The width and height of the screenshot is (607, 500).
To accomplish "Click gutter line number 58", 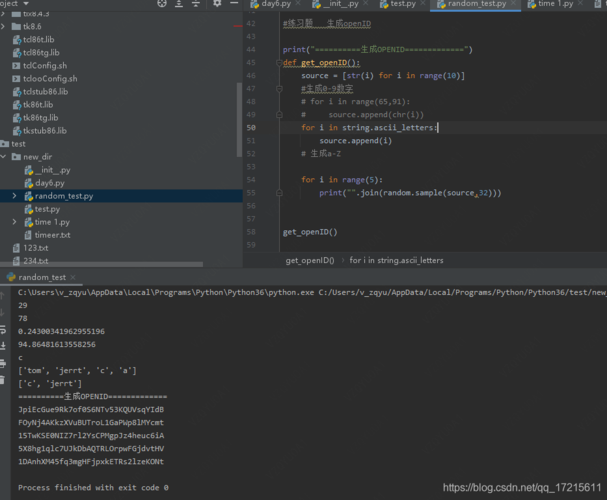I will (251, 232).
